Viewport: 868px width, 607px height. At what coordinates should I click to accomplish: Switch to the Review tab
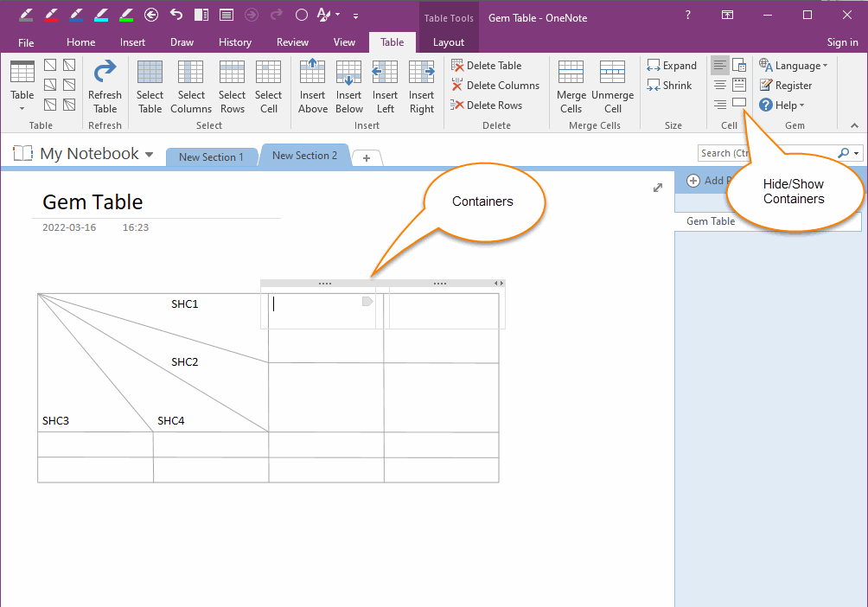(292, 42)
